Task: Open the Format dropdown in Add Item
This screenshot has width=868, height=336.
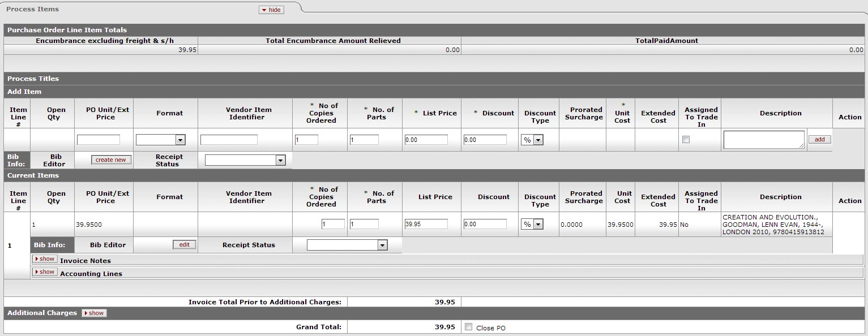Action: [161, 140]
